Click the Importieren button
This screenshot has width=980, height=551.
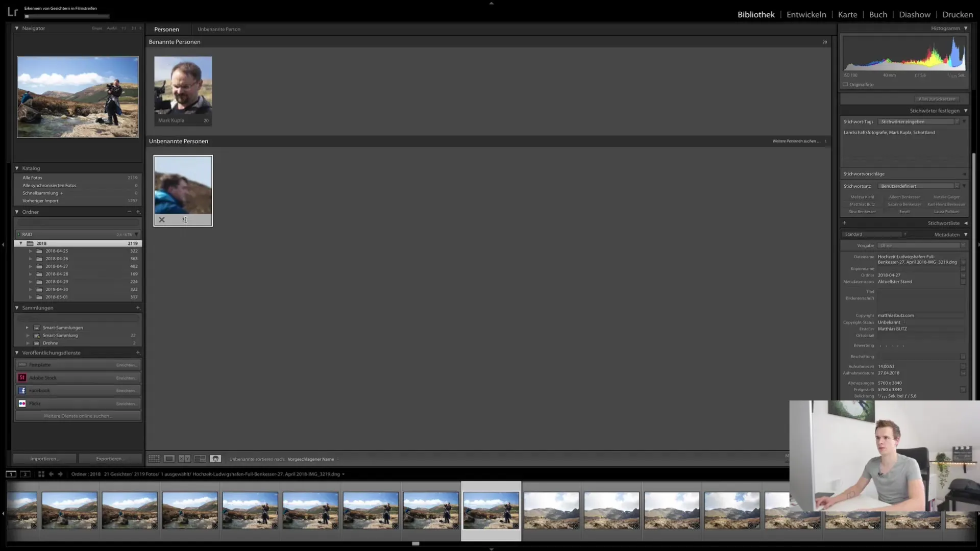click(44, 459)
